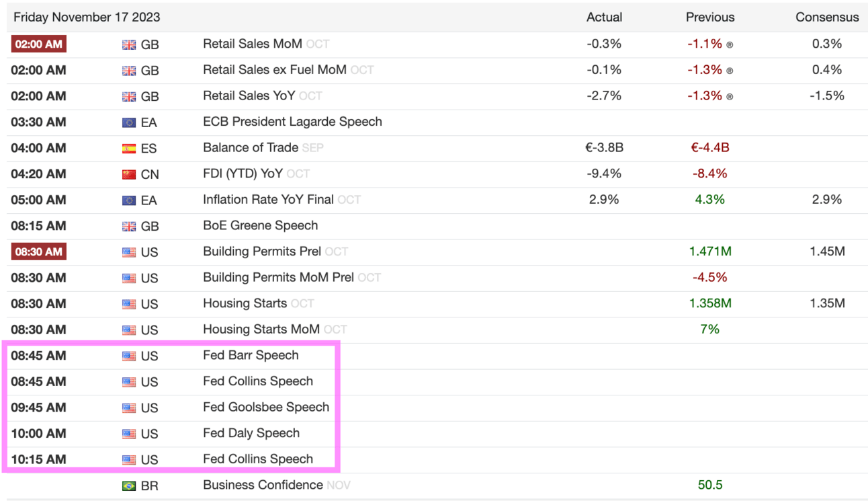This screenshot has width=868, height=501.
Task: Click the Friday November 17 2023 date header
Action: click(x=87, y=17)
